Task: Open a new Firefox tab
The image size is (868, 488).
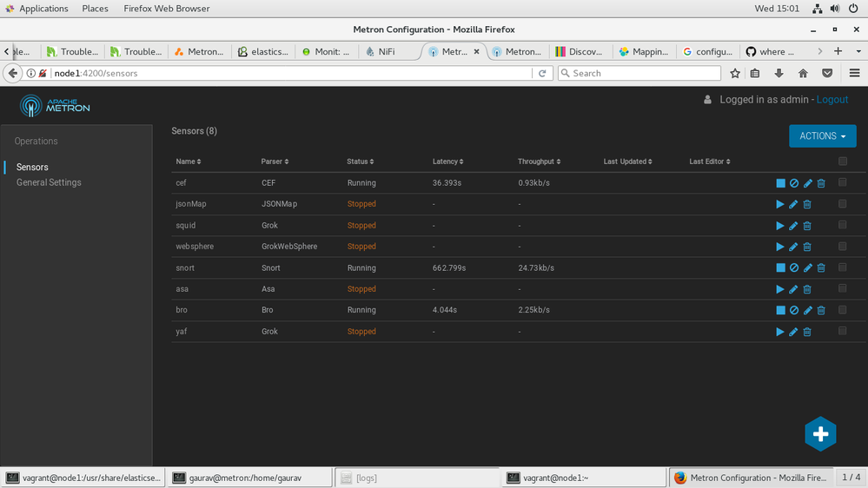Action: tap(838, 51)
